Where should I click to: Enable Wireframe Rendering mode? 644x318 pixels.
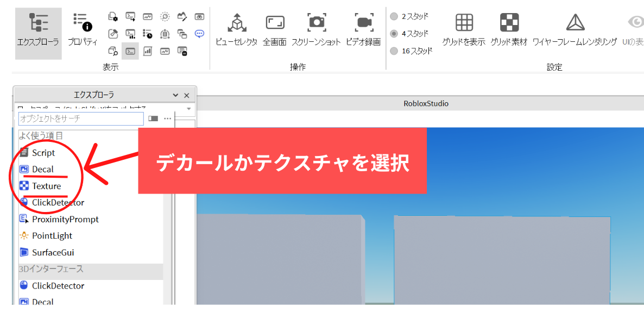[x=574, y=30]
